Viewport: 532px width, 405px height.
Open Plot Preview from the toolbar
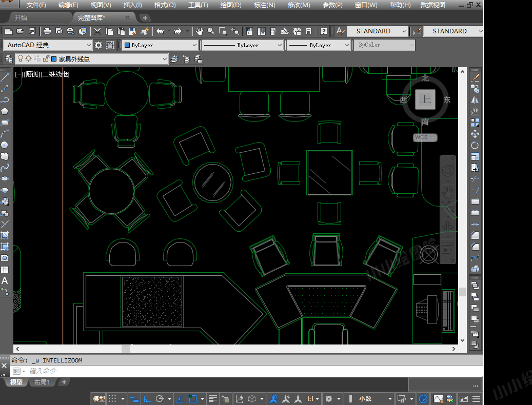[x=59, y=31]
